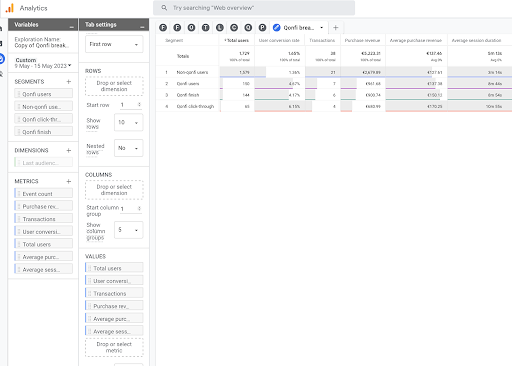Switch to the tab labeled P
Image resolution: width=512 pixels, height=366 pixels.
pos(262,28)
